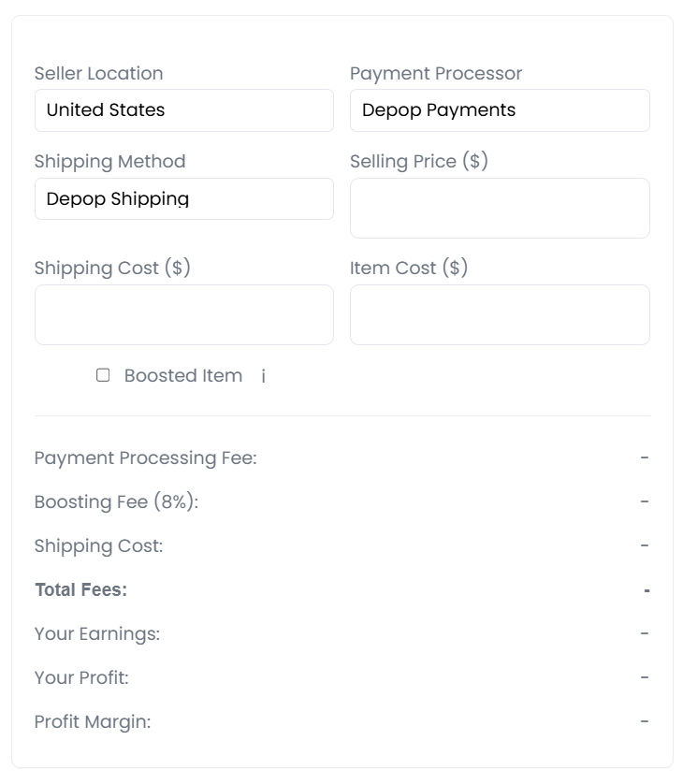This screenshot has width=683, height=784.
Task: Open the Shipping Method dropdown
Action: 183,199
